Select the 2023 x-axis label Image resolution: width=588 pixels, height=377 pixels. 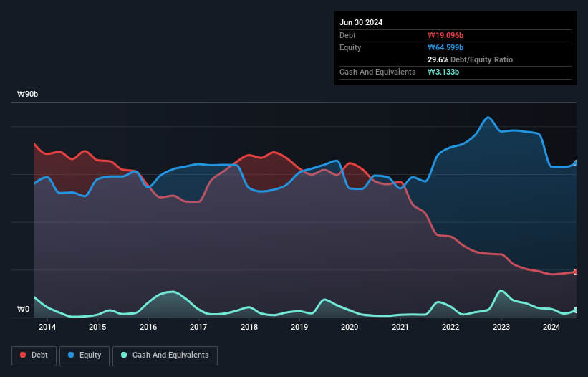[x=501, y=327]
